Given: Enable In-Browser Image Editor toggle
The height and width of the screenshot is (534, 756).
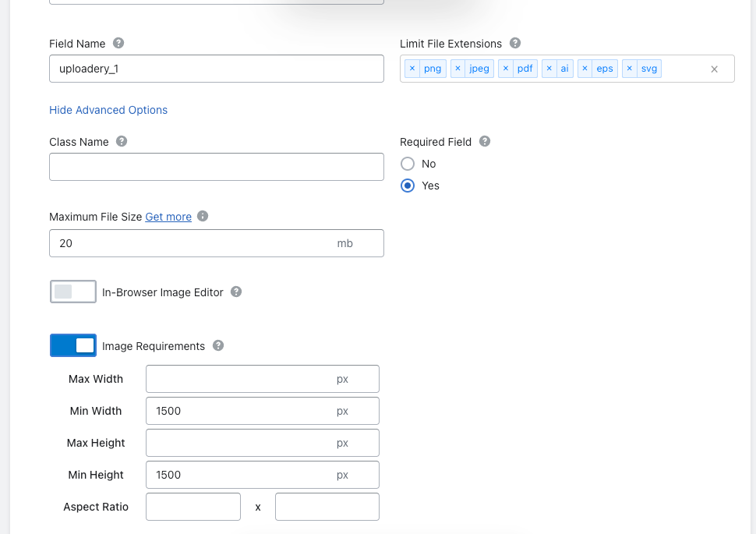Looking at the screenshot, I should point(73,292).
